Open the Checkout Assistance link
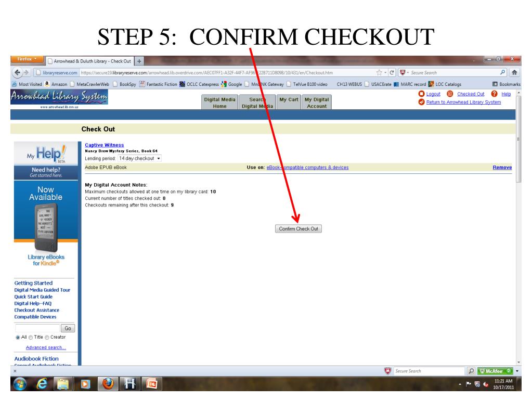The width and height of the screenshot is (532, 399). 36,310
